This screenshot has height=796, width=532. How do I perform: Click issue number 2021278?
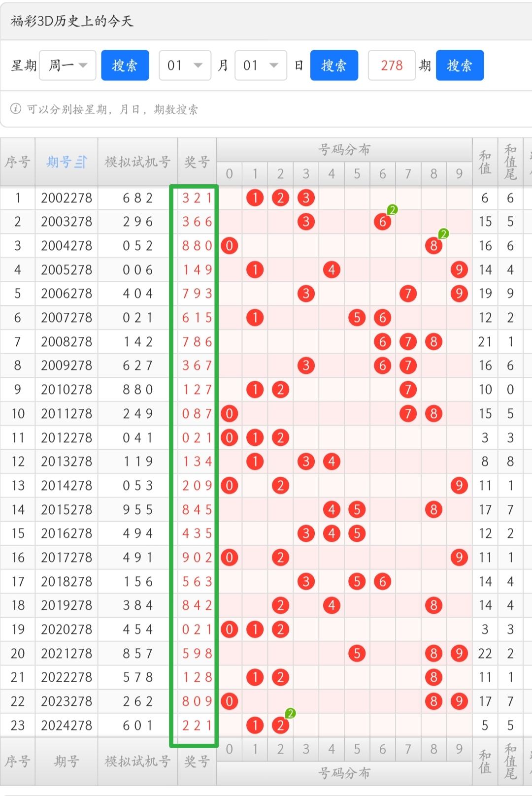click(x=66, y=654)
